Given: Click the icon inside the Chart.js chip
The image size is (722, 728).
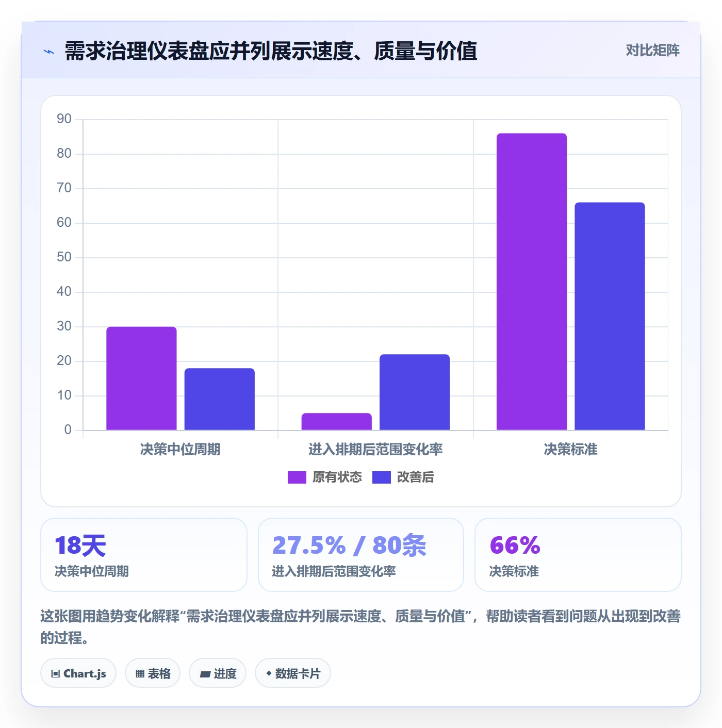Looking at the screenshot, I should tap(56, 673).
